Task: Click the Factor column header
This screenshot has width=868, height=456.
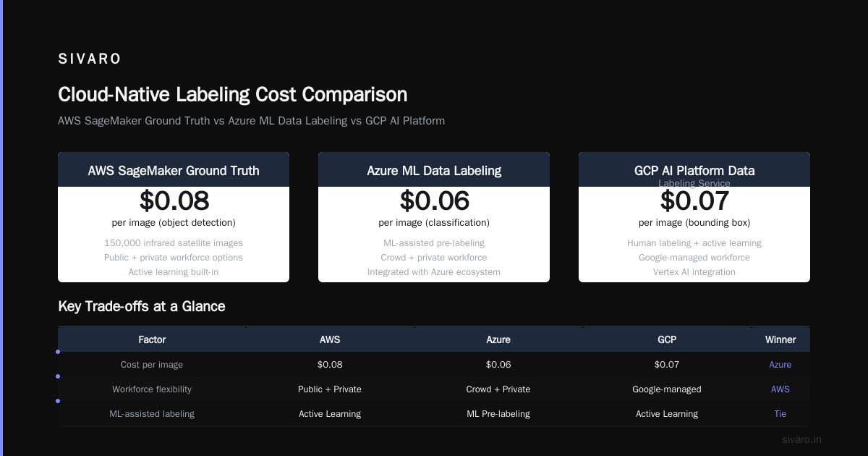Action: tap(152, 339)
